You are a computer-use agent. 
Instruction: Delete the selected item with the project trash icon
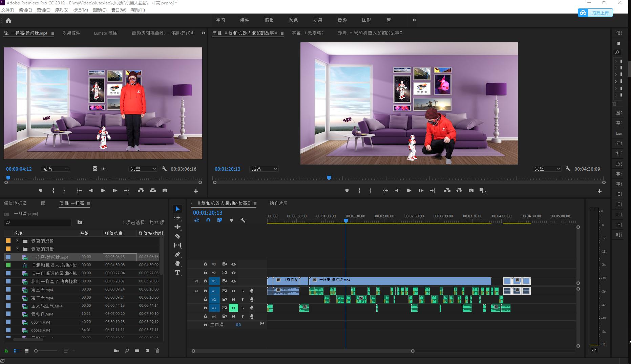click(x=157, y=351)
